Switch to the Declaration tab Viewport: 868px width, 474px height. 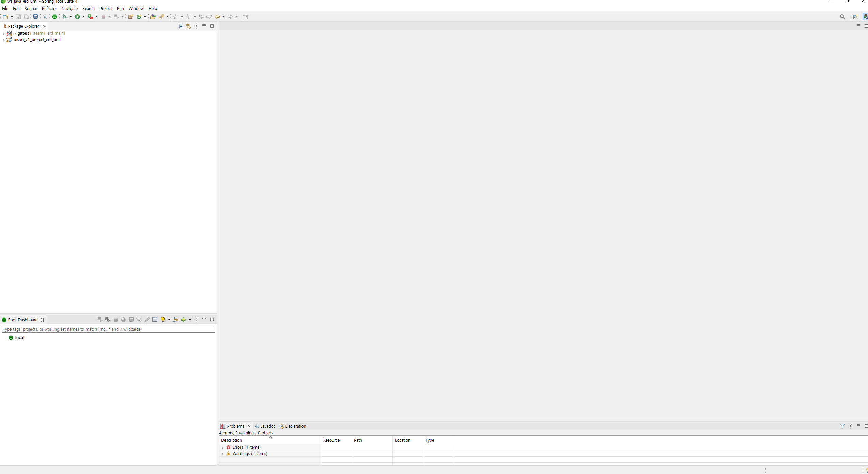[x=295, y=426]
